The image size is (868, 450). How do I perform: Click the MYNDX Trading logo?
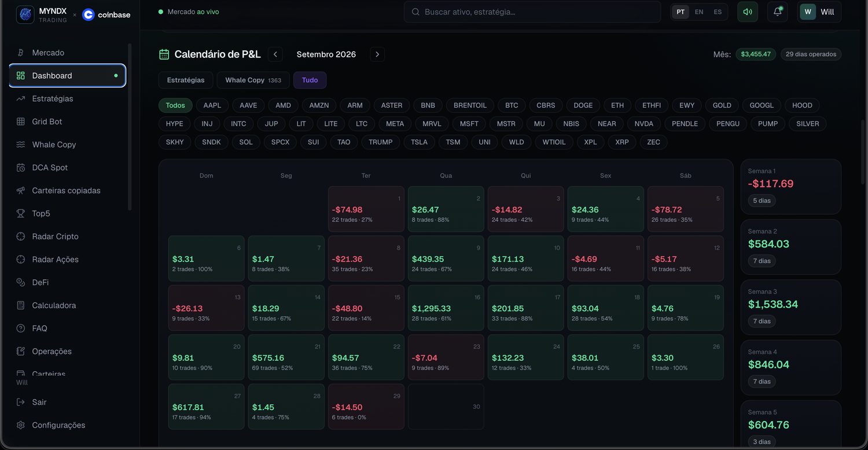click(x=25, y=14)
